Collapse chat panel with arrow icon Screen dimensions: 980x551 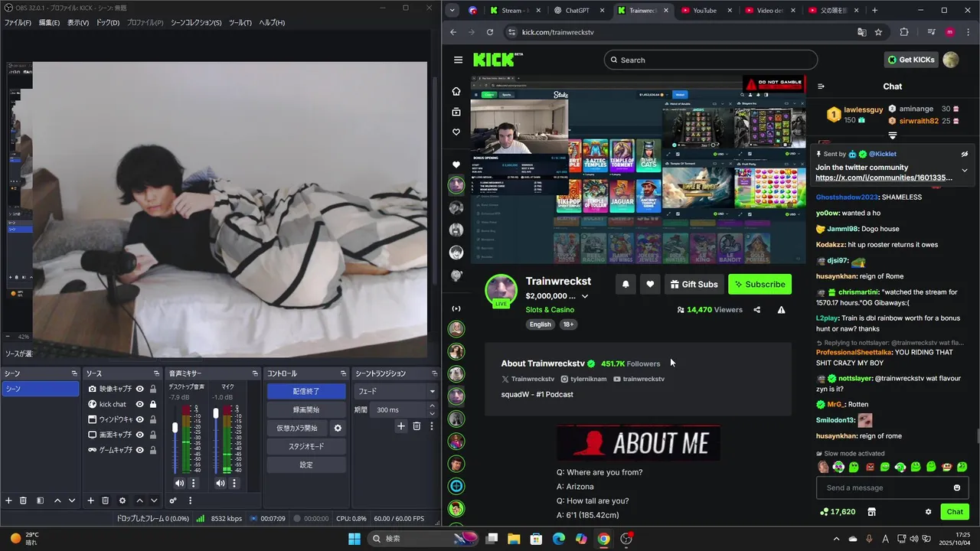tap(821, 86)
